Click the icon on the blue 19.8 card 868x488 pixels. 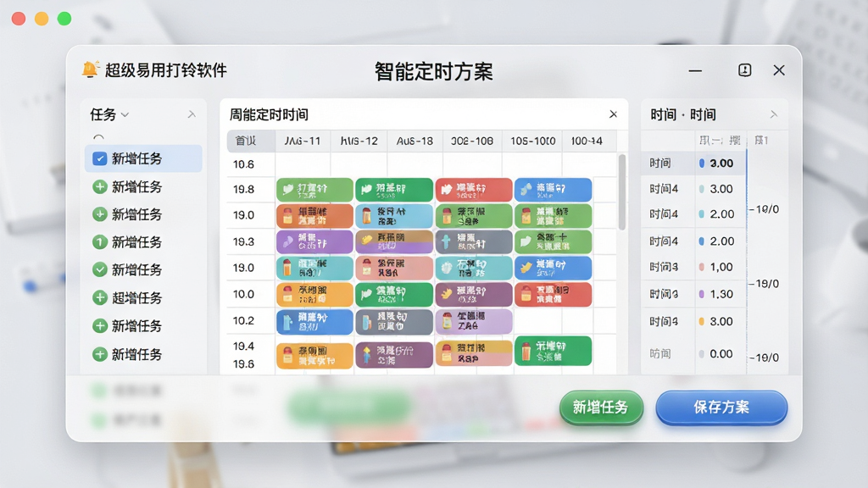pyautogui.click(x=526, y=190)
